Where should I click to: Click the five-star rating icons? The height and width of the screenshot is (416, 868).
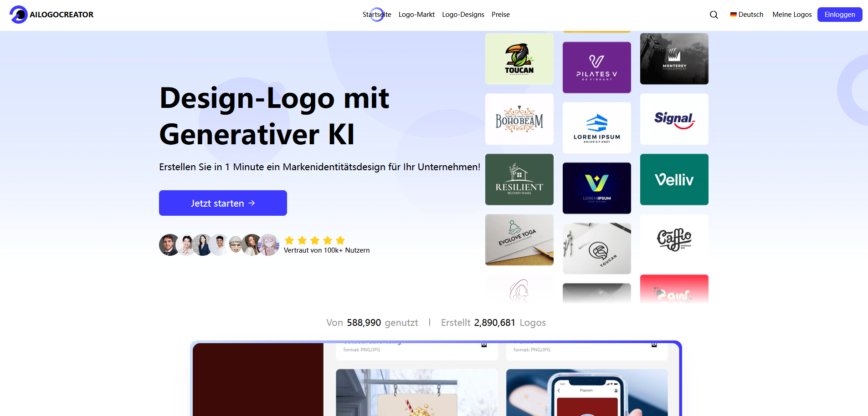[x=314, y=240]
